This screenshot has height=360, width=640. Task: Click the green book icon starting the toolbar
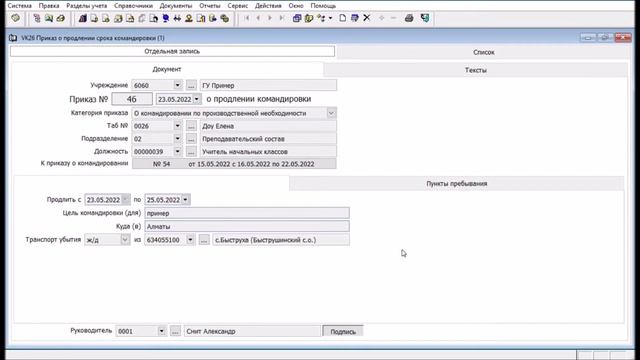click(x=16, y=18)
